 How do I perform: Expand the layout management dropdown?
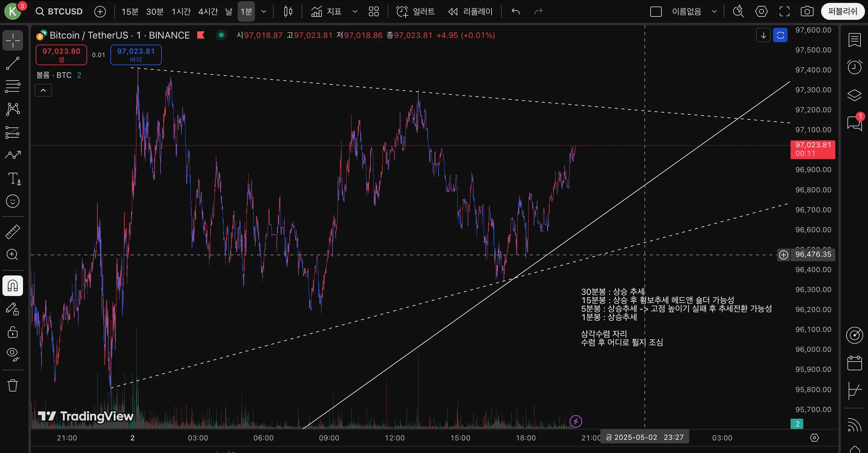pos(714,11)
